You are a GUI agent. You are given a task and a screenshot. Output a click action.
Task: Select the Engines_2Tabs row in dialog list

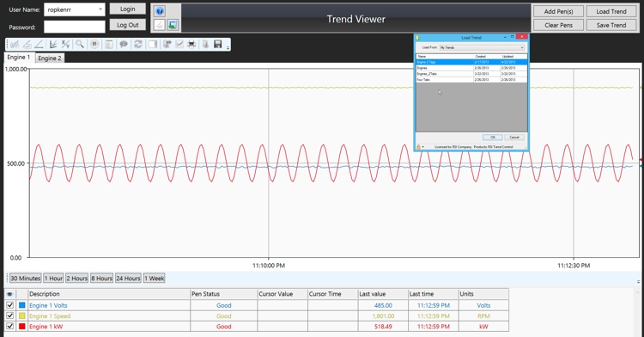pyautogui.click(x=471, y=74)
